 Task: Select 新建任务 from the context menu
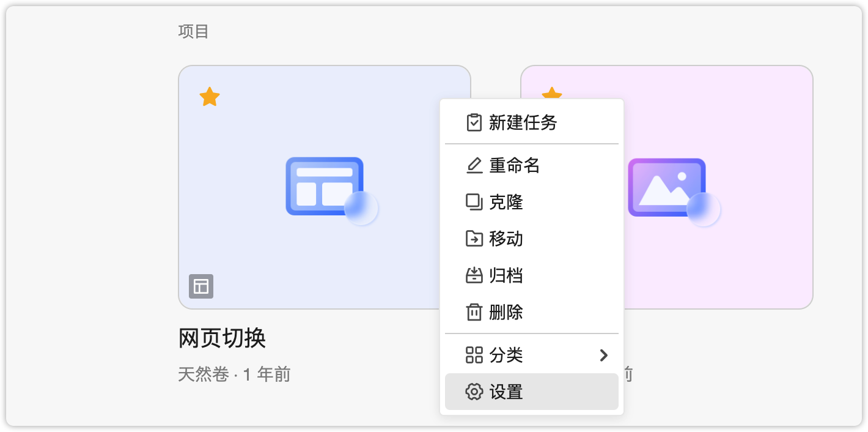tap(523, 122)
